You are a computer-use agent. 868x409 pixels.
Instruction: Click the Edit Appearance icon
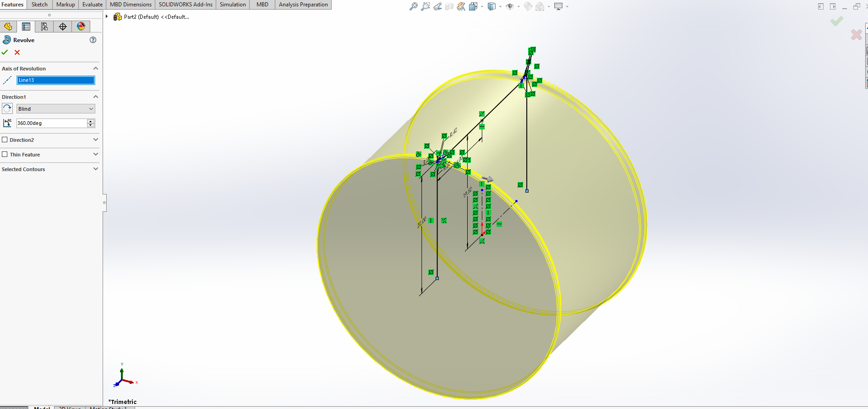[528, 6]
